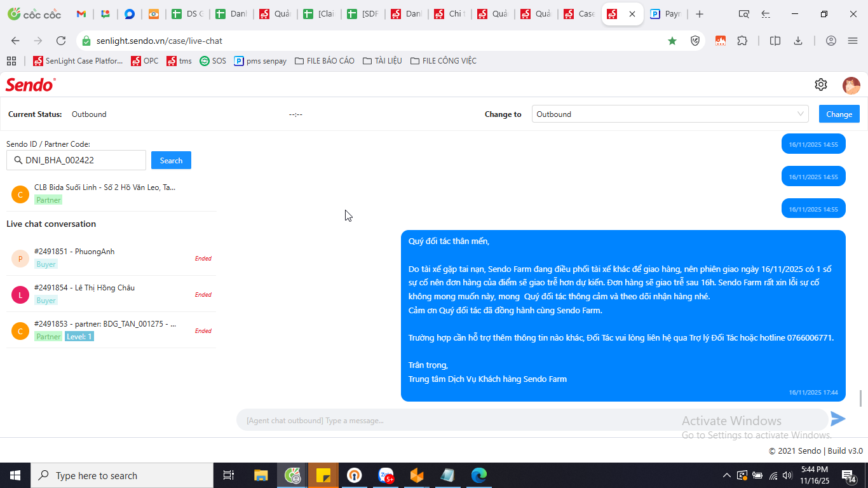The image size is (868, 488).
Task: Open Task View on the taskbar
Action: [229, 475]
